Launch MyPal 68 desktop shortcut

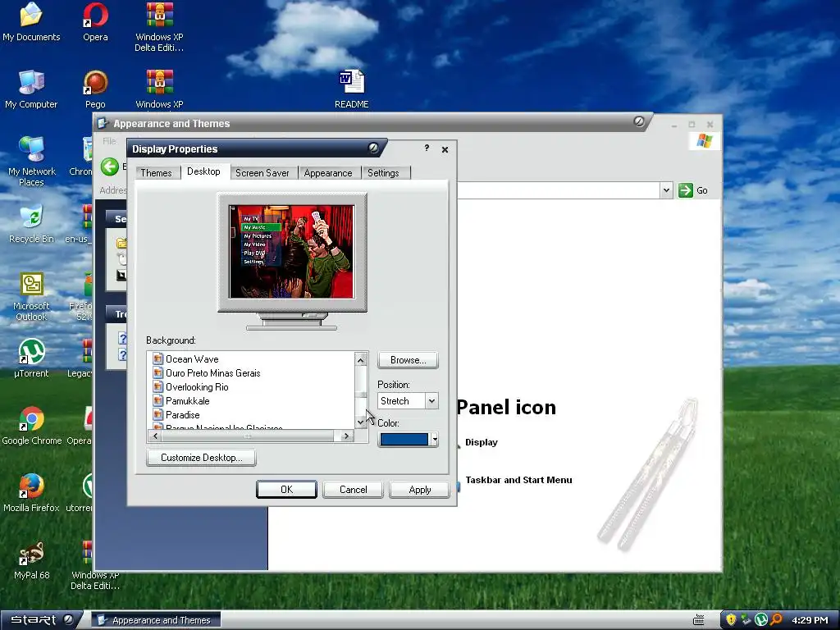coord(31,560)
